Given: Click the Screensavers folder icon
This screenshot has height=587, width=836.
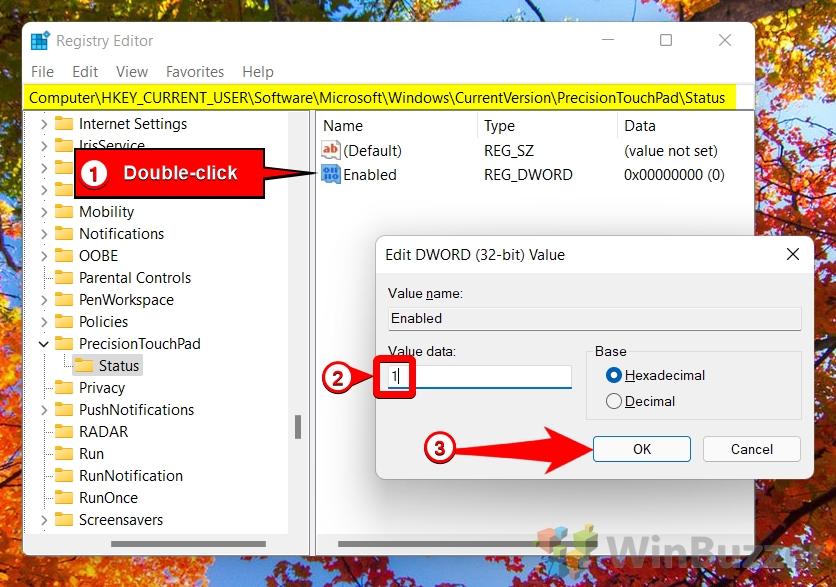Looking at the screenshot, I should [64, 519].
